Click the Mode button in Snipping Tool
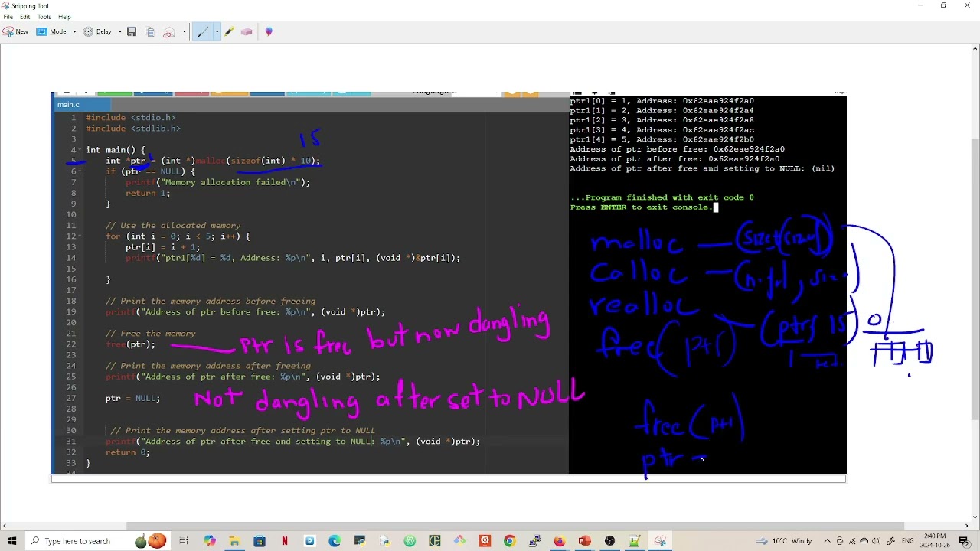 point(52,31)
